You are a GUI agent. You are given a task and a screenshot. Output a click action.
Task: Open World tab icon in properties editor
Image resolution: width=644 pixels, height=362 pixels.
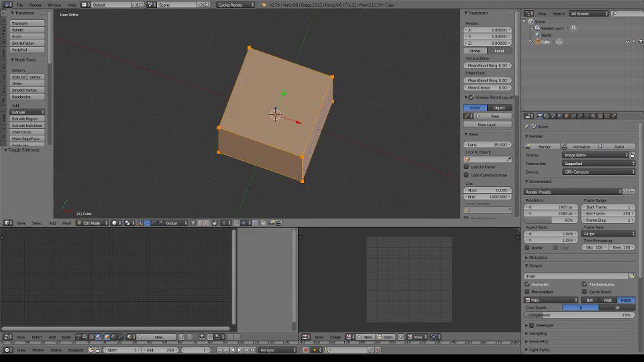coord(559,116)
